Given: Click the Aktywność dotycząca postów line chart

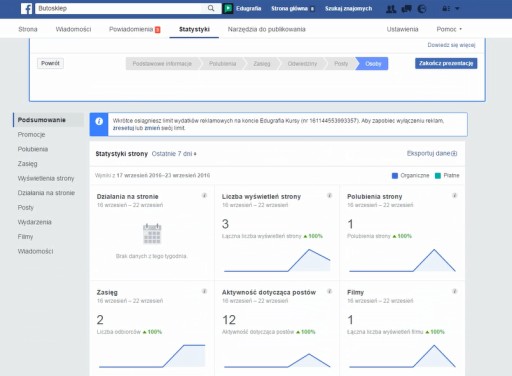Looking at the screenshot, I should coord(277,360).
